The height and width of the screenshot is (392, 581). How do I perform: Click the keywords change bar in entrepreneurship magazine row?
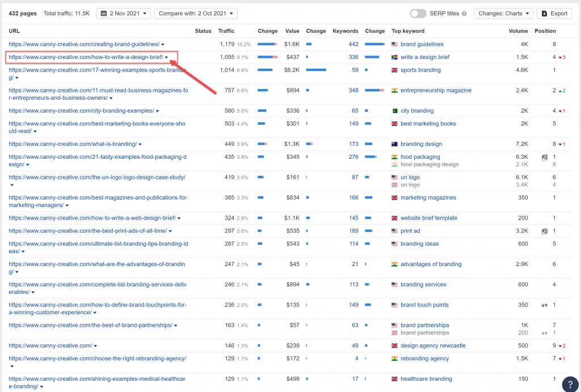pyautogui.click(x=374, y=90)
